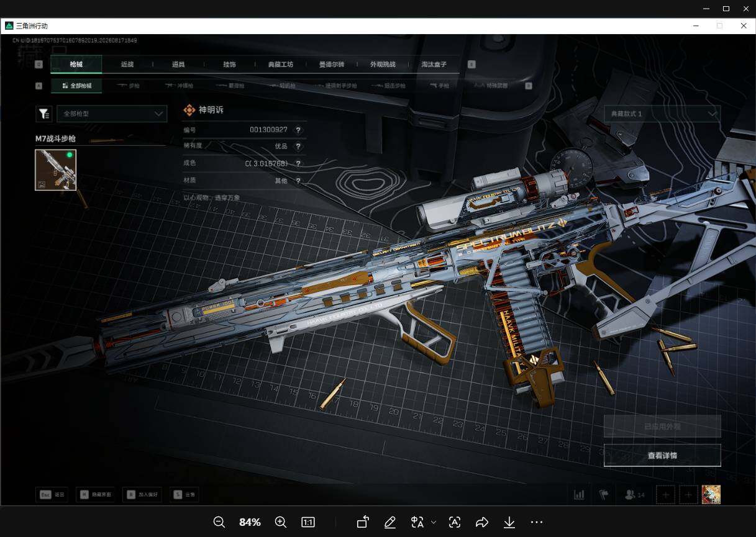Click the A key previous-category indicator
The image size is (756, 537).
pos(39,86)
